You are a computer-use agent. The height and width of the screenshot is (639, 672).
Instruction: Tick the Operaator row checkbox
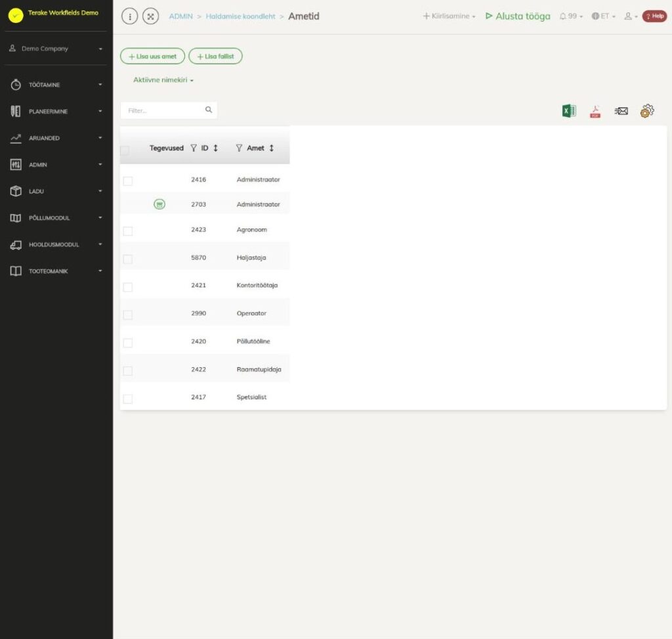128,315
